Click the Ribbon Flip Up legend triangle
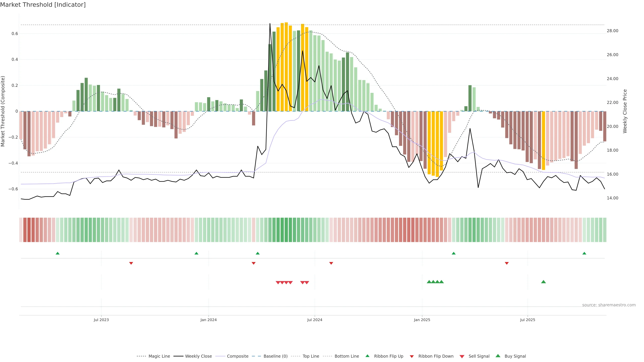The image size is (644, 362). pyautogui.click(x=367, y=356)
